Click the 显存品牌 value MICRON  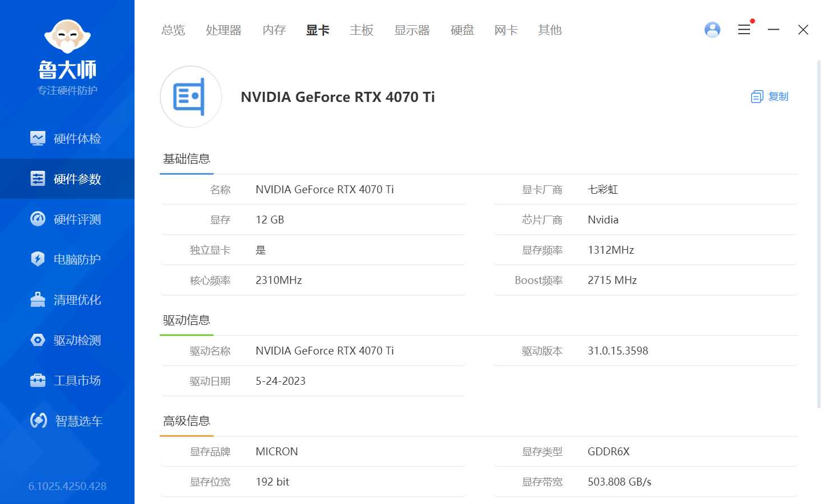click(x=277, y=451)
